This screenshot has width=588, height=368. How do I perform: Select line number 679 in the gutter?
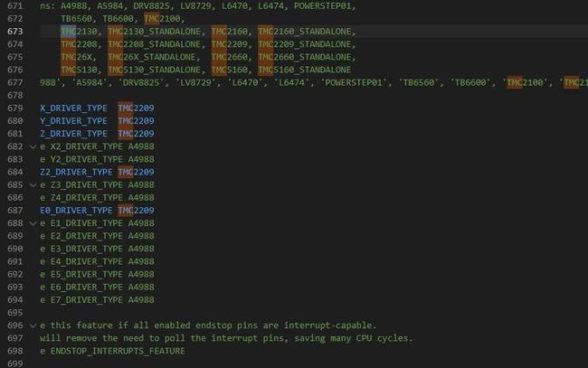(x=14, y=108)
